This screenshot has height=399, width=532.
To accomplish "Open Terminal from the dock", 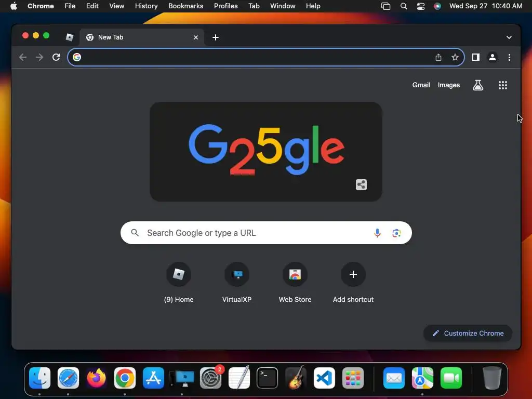I will point(268,378).
